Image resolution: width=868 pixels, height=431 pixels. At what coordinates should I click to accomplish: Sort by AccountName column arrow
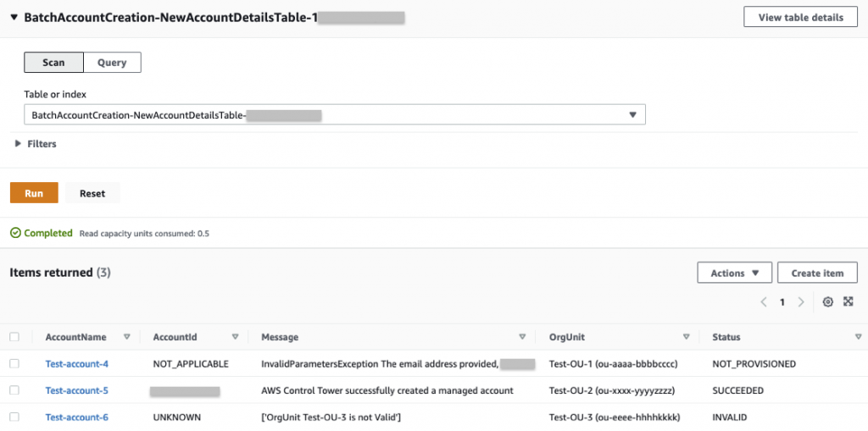(127, 336)
